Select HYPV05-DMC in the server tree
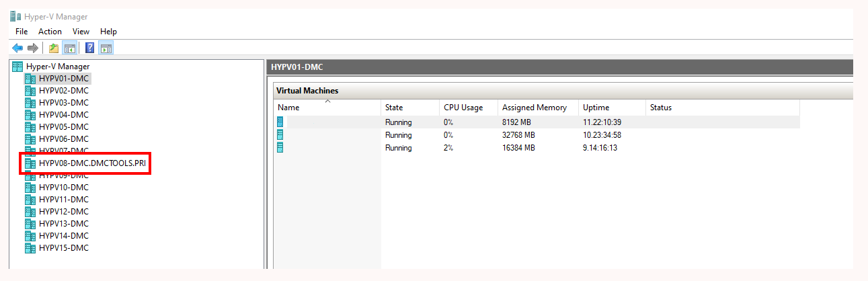 pos(64,127)
